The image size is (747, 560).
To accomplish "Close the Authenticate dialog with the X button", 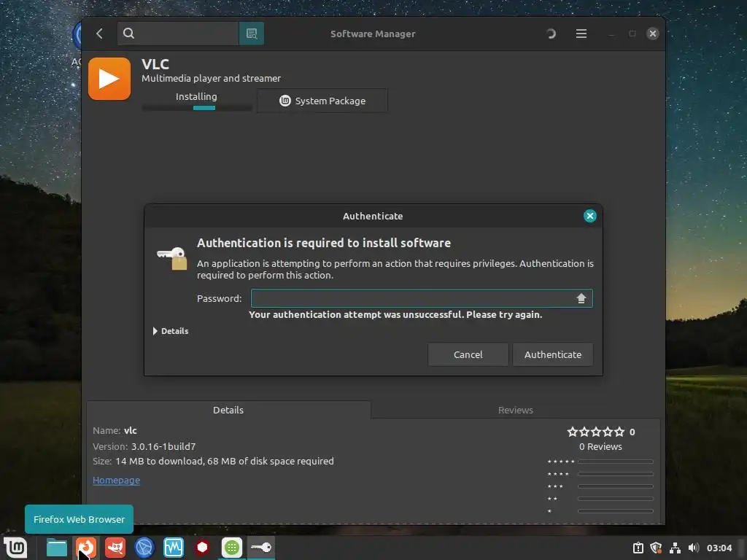I will pyautogui.click(x=589, y=216).
